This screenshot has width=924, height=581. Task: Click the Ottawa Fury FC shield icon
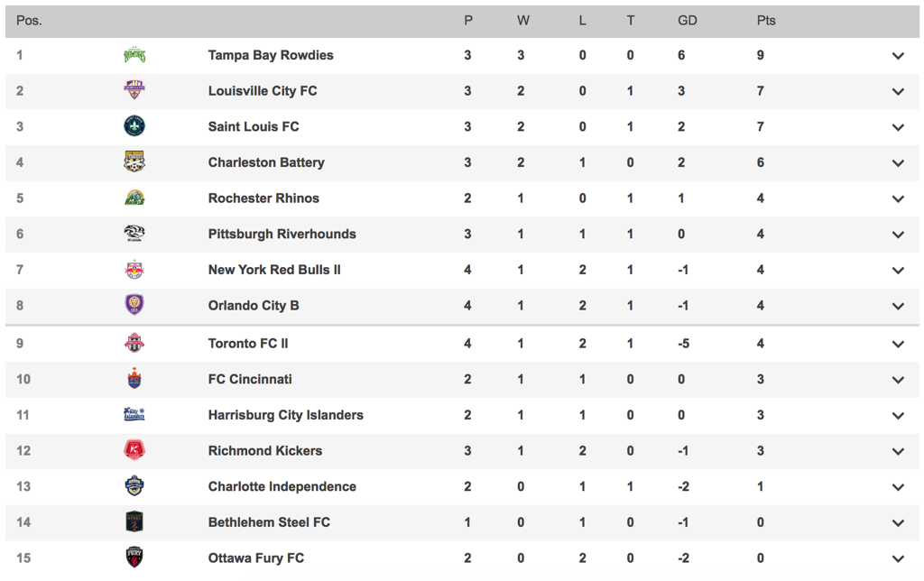click(x=134, y=558)
